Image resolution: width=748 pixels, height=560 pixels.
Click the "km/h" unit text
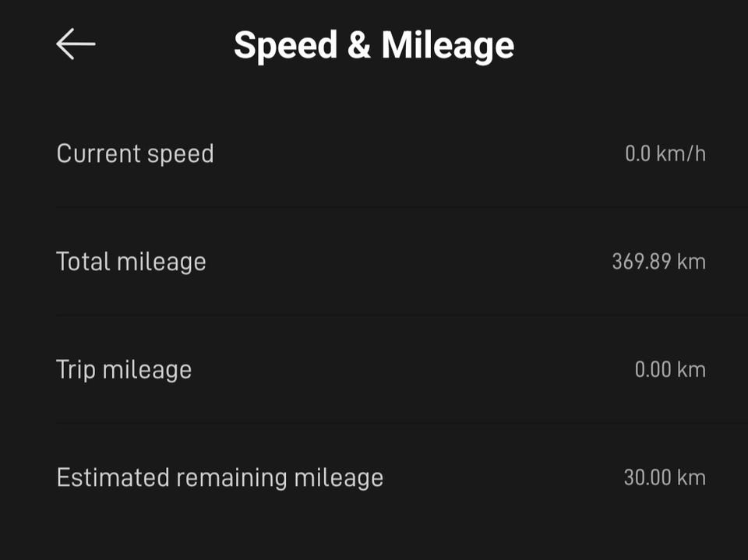tap(680, 153)
